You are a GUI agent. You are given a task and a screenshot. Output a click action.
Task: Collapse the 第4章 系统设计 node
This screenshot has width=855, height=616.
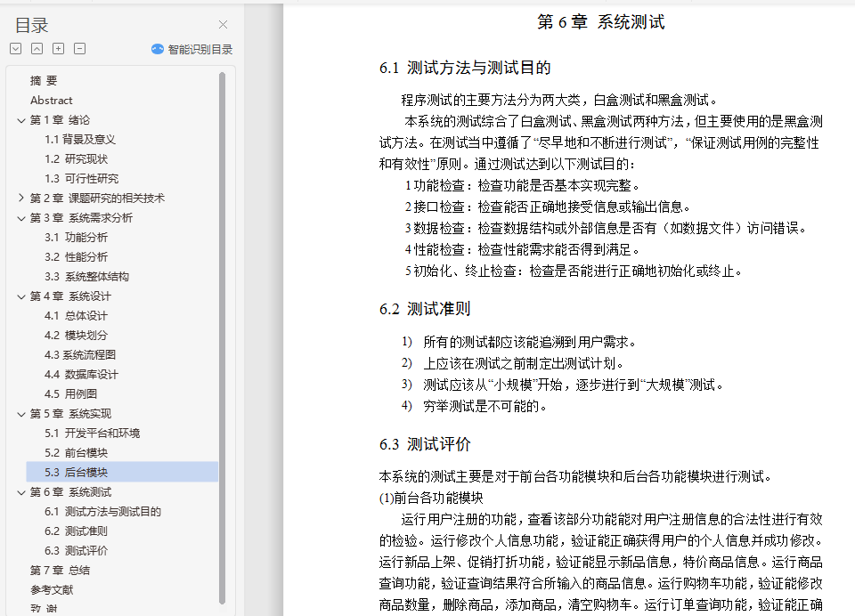click(21, 297)
